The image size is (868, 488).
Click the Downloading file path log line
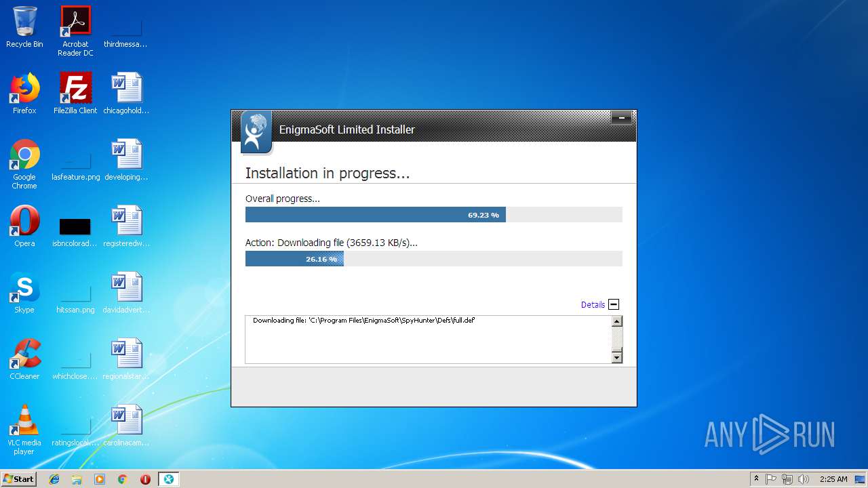363,320
